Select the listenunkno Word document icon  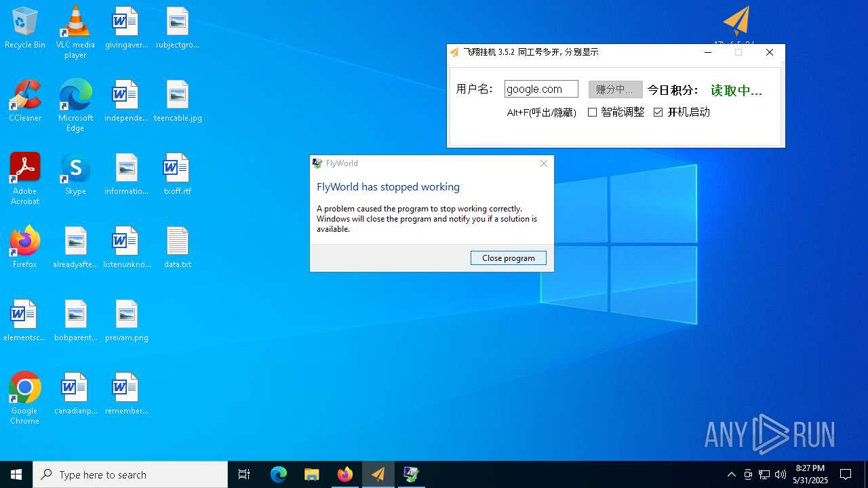[126, 247]
